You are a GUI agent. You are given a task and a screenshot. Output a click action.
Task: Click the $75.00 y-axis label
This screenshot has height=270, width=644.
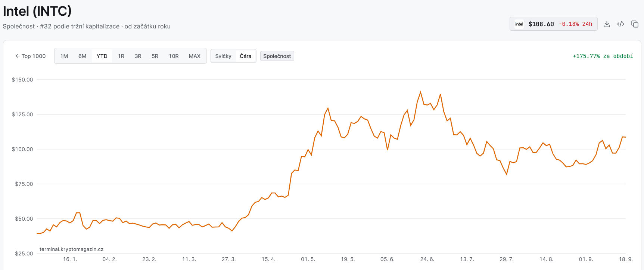24,184
